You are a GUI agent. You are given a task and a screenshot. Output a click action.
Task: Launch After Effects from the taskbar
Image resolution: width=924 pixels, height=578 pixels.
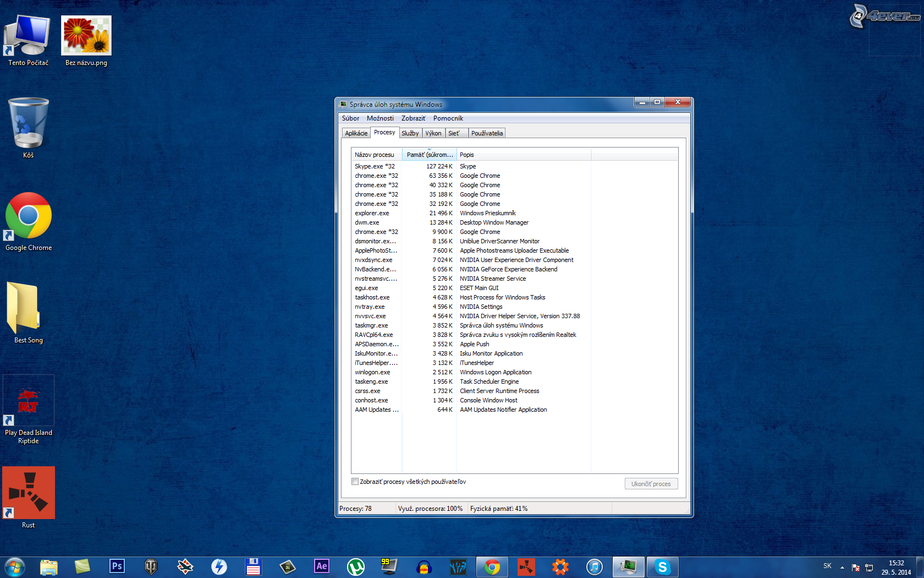point(322,566)
